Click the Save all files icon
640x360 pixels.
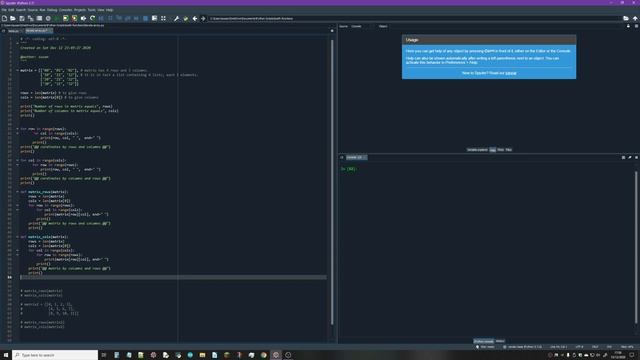tap(31, 18)
